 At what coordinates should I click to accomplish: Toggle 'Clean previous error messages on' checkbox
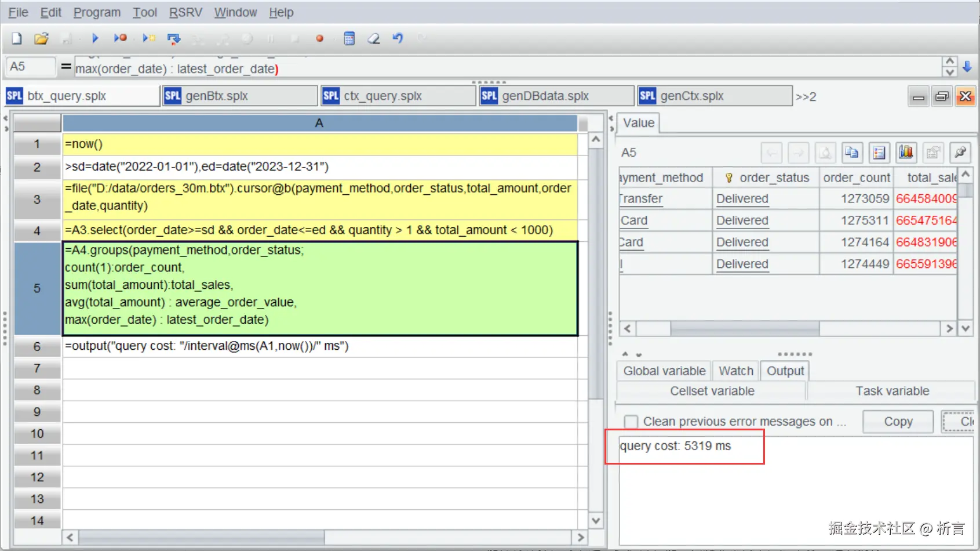click(631, 422)
